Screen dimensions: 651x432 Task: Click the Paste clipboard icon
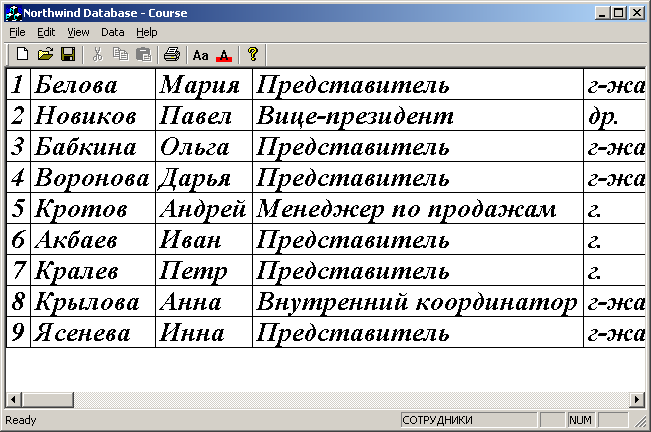tap(144, 54)
